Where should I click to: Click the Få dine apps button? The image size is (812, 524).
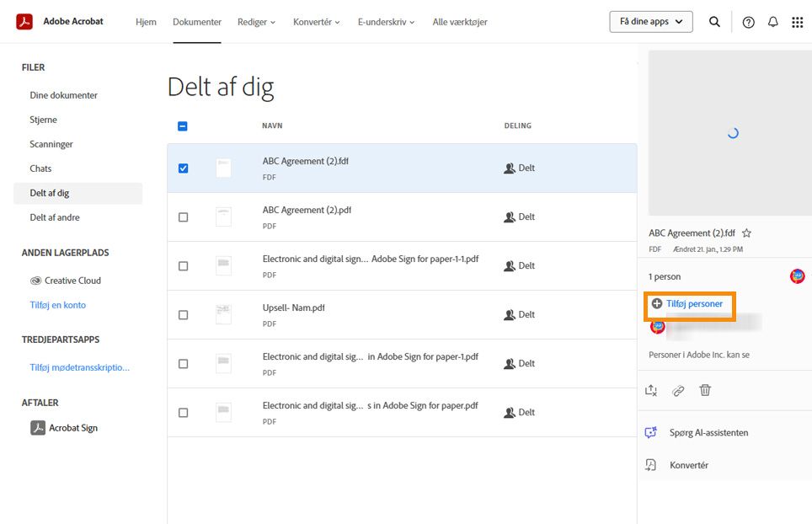649,21
